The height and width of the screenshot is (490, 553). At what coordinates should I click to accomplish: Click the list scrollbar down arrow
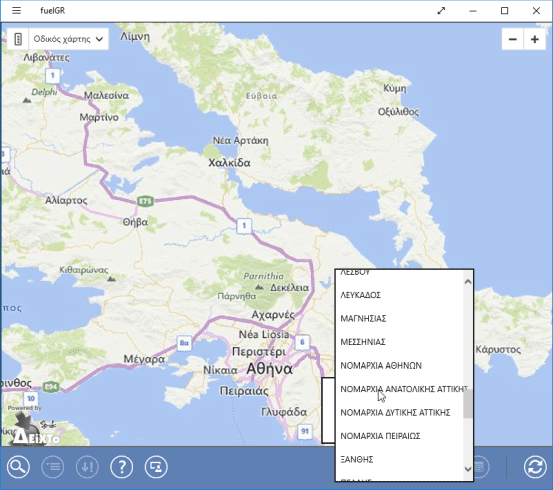[468, 469]
